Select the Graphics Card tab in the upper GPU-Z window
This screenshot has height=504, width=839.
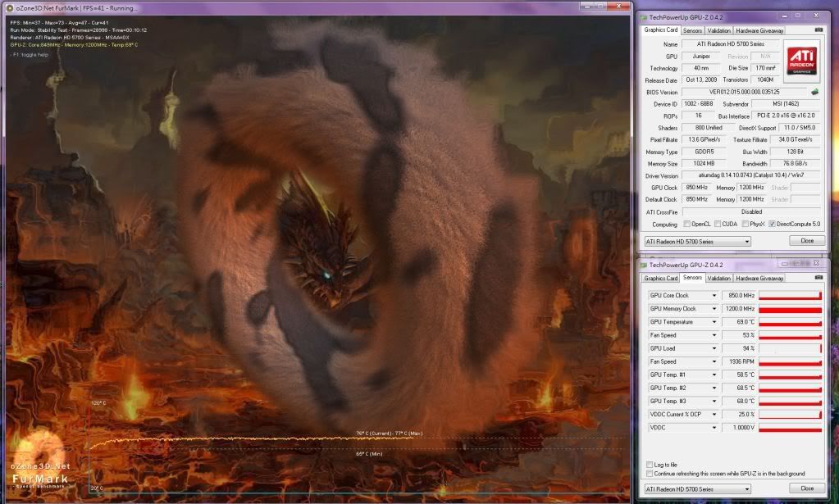[661, 30]
